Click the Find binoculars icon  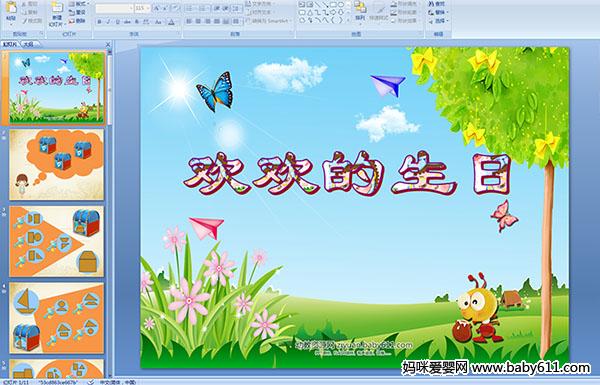pos(431,4)
